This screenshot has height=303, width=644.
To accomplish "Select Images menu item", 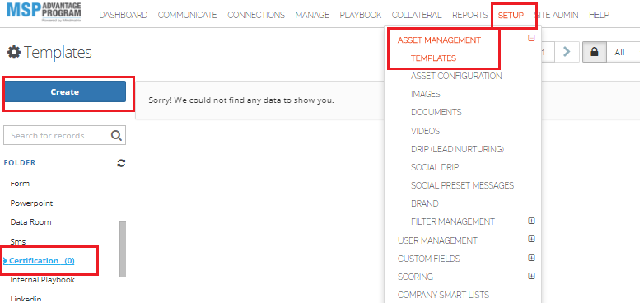I will [x=426, y=94].
